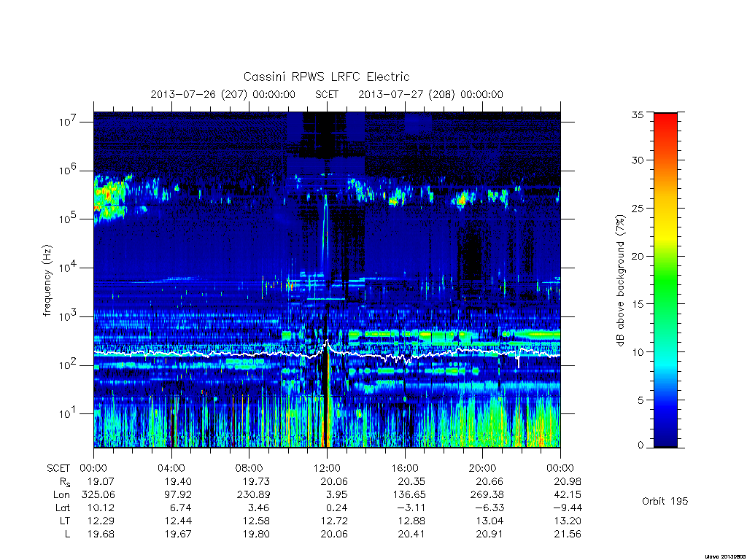Click the 08:00 SCET time label

(249, 468)
